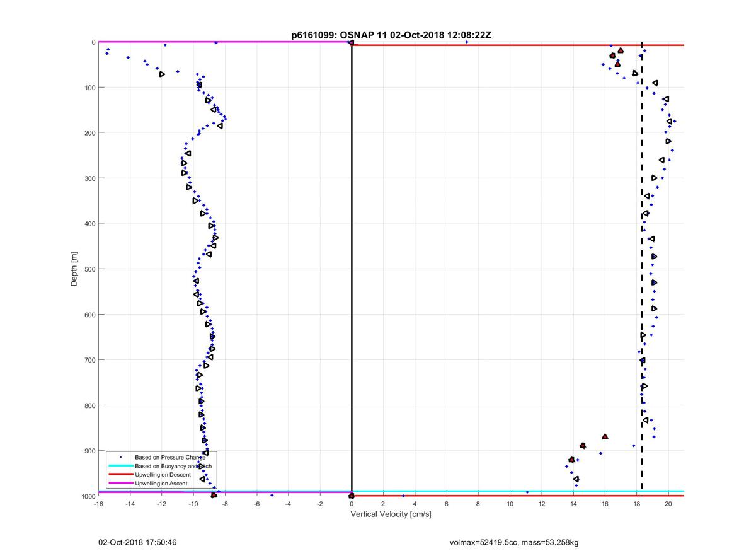This screenshot has width=756, height=558.
Task: Click legend entry "Upwelling on Descent"
Action: click(161, 474)
